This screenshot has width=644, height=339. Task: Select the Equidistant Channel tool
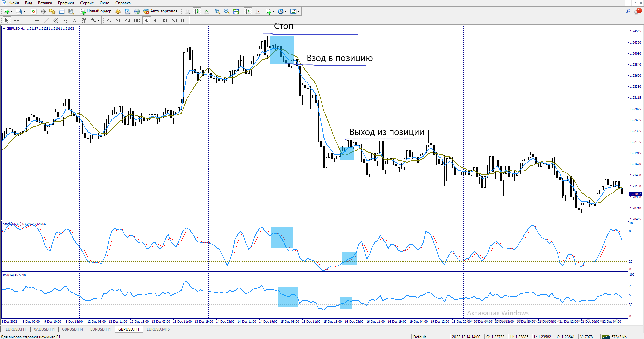(x=56, y=20)
